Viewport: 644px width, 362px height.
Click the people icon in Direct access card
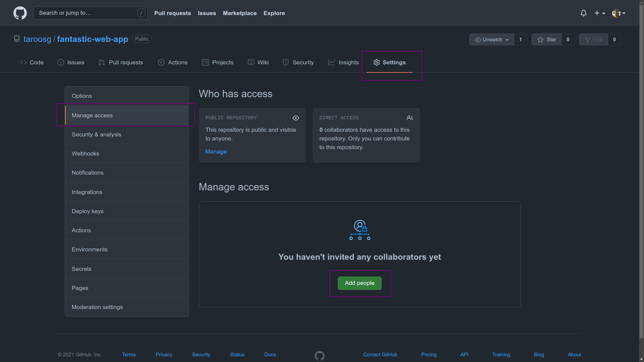(x=410, y=118)
